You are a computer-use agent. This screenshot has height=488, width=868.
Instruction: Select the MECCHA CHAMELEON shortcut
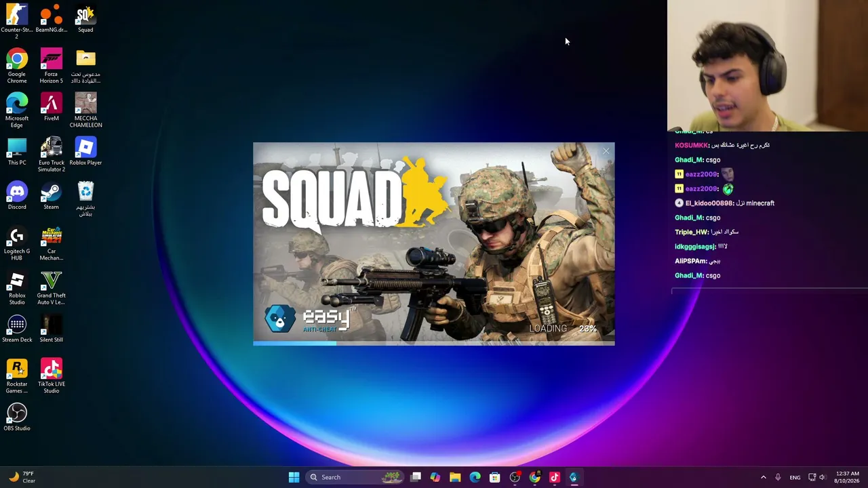tap(85, 110)
